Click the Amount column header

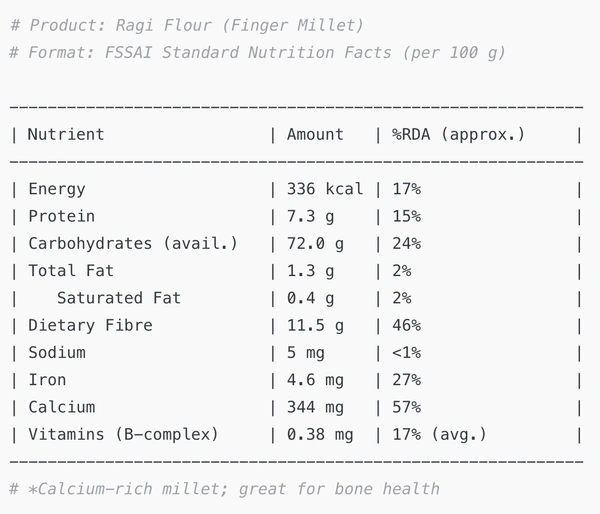tap(315, 134)
